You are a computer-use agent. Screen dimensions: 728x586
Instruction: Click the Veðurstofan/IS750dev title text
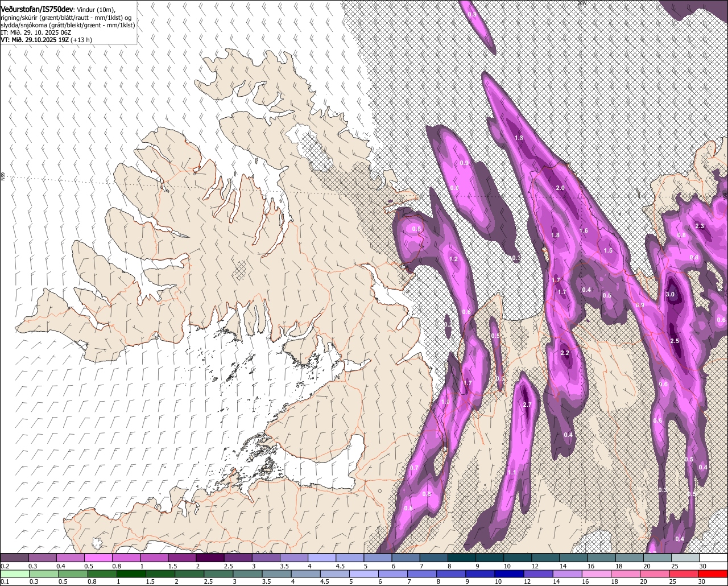tap(37, 10)
